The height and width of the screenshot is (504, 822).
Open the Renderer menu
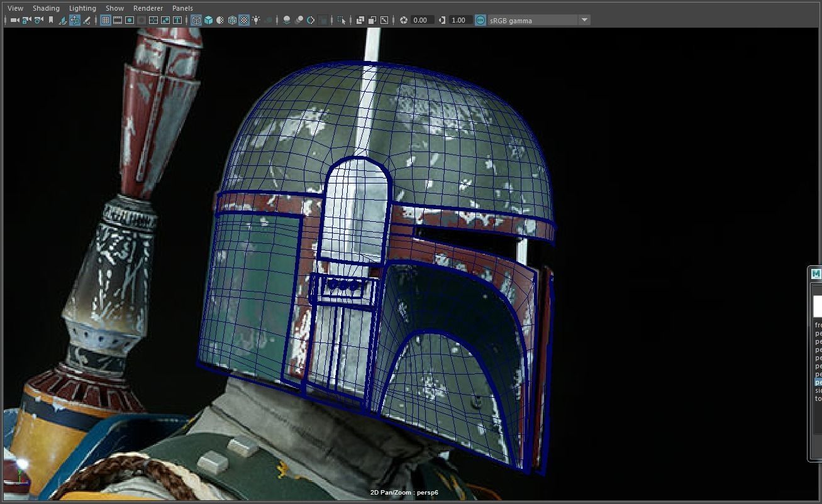pos(148,8)
